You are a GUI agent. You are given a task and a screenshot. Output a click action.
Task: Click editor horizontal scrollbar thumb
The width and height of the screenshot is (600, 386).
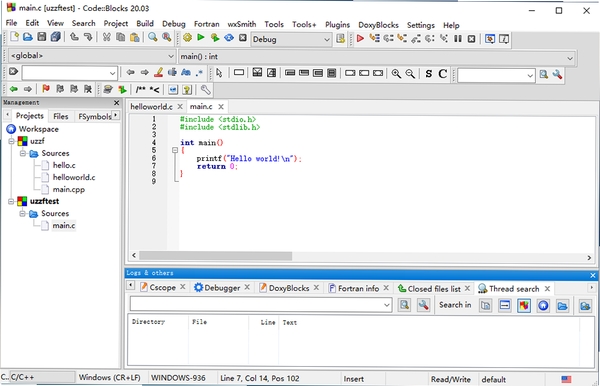pyautogui.click(x=215, y=256)
